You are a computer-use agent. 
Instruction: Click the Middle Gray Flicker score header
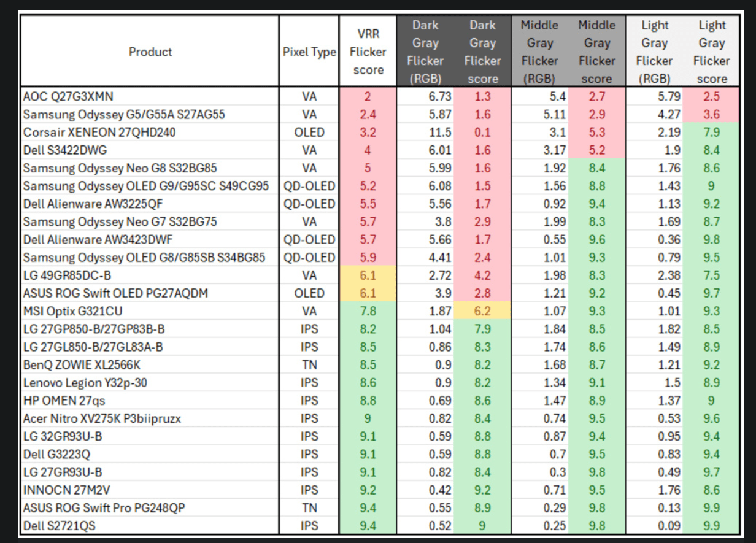click(596, 52)
